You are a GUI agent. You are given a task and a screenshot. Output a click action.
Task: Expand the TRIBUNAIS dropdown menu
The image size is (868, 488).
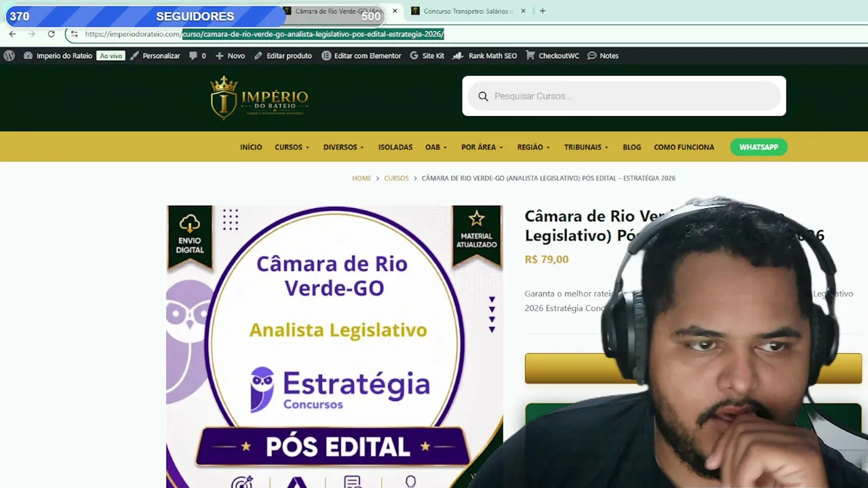click(x=587, y=147)
